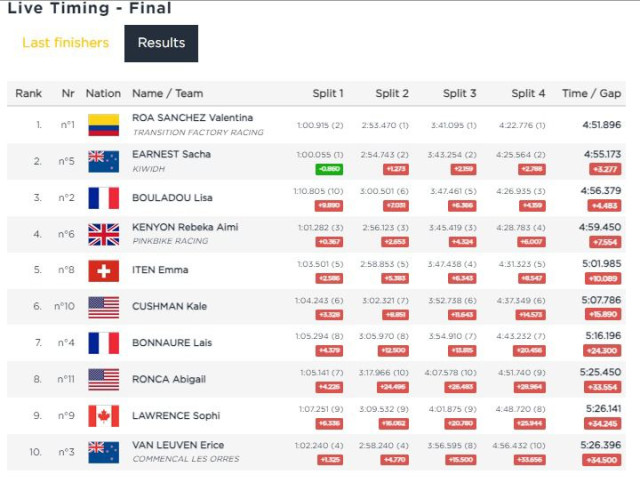Click the Great Britain flag for Kenyon

(x=104, y=234)
